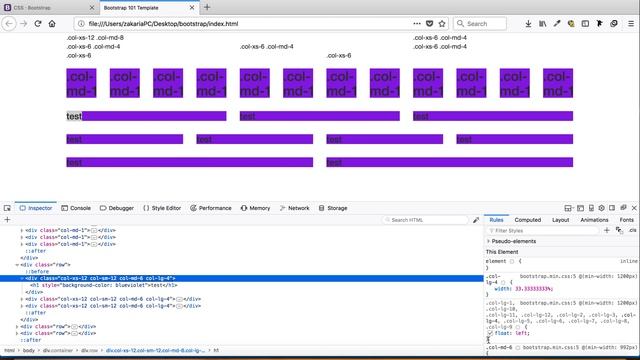
Task: Show Developer Tools in separate window
Action: click(x=623, y=208)
